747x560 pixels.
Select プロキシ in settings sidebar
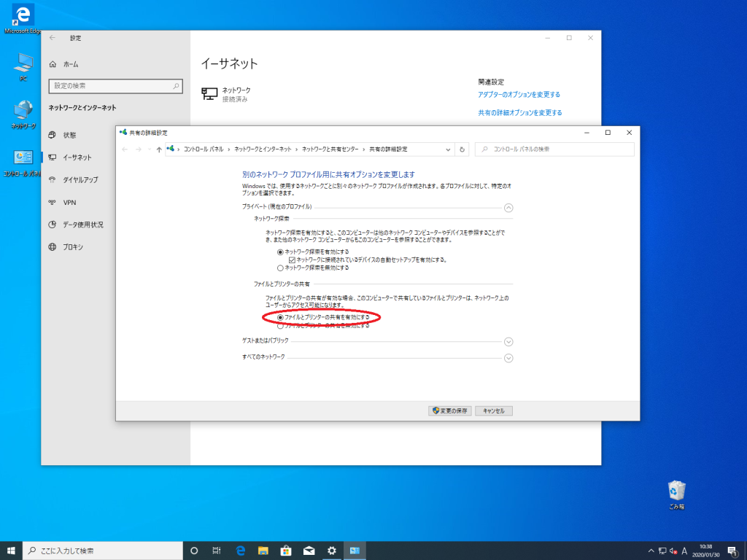[x=73, y=247]
